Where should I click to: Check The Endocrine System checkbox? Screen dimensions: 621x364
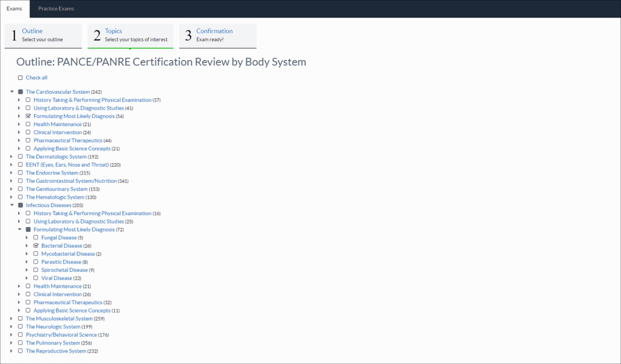(x=20, y=173)
